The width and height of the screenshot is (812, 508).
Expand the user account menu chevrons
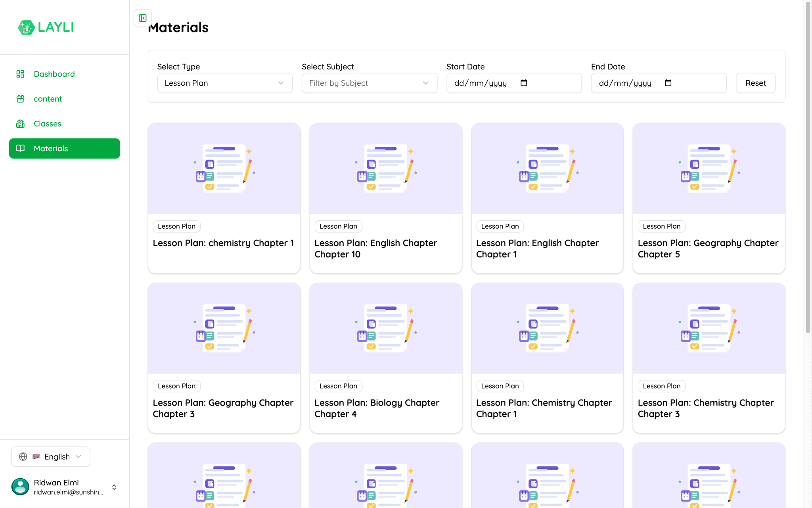pyautogui.click(x=114, y=487)
